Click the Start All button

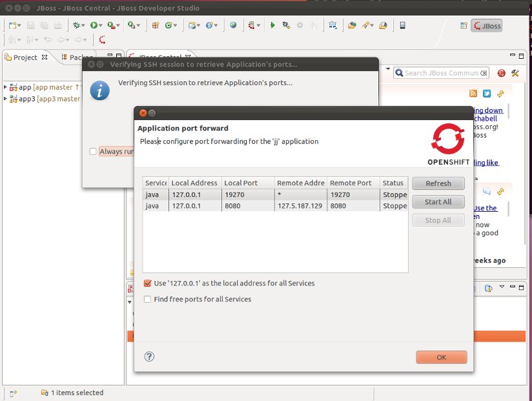pyautogui.click(x=438, y=202)
